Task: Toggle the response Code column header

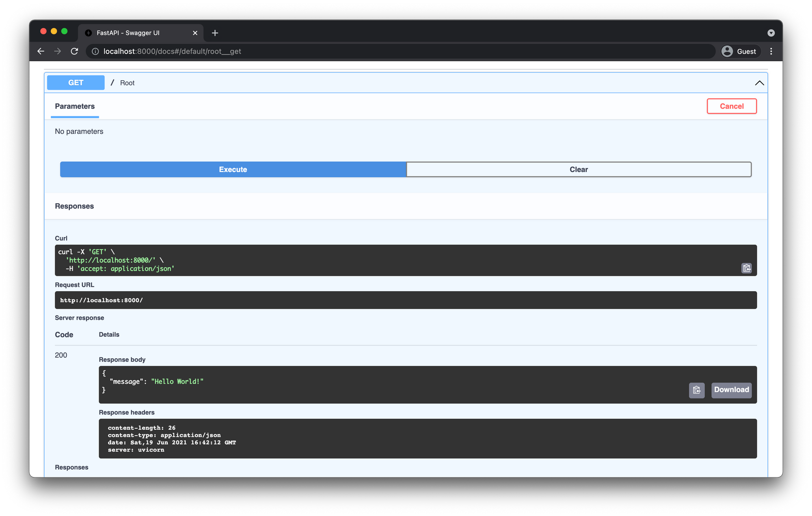Action: pos(63,334)
